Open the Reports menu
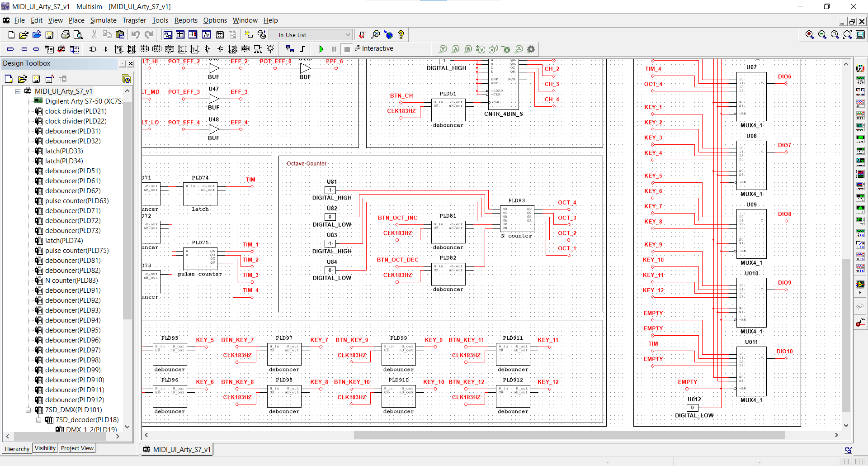 [x=186, y=20]
